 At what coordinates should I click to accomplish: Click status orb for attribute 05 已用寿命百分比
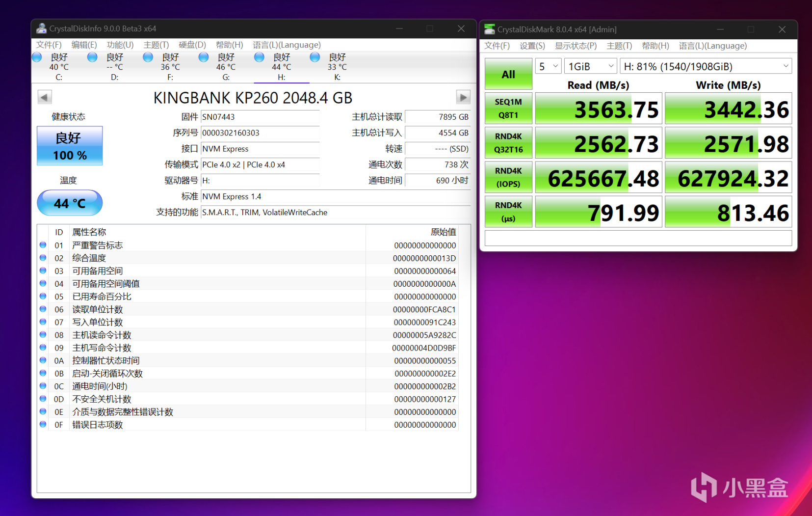(43, 296)
